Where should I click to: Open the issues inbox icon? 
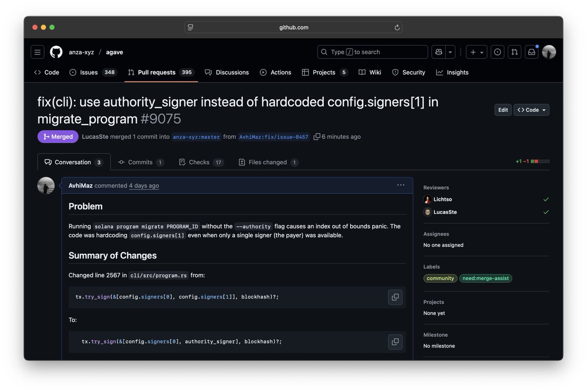[497, 52]
